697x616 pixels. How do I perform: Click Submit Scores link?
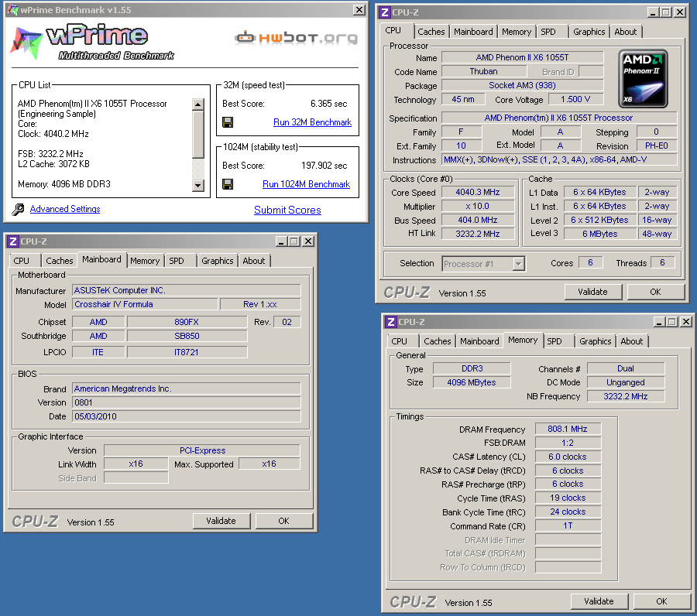(x=287, y=210)
